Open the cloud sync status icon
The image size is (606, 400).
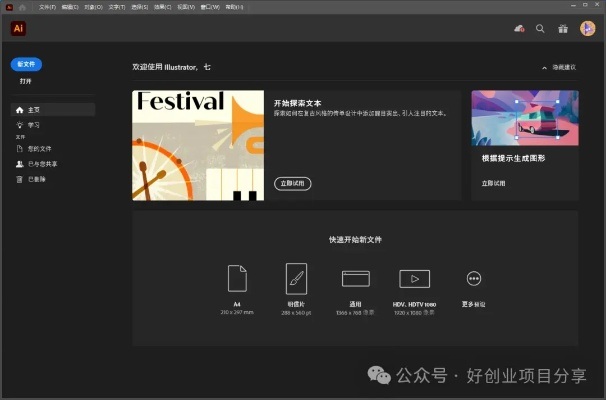click(519, 29)
